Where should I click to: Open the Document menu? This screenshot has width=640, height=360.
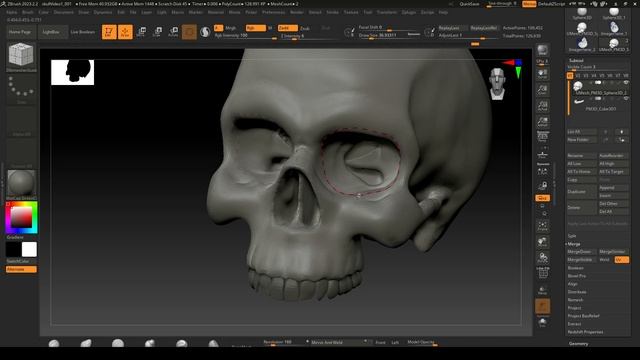64,13
